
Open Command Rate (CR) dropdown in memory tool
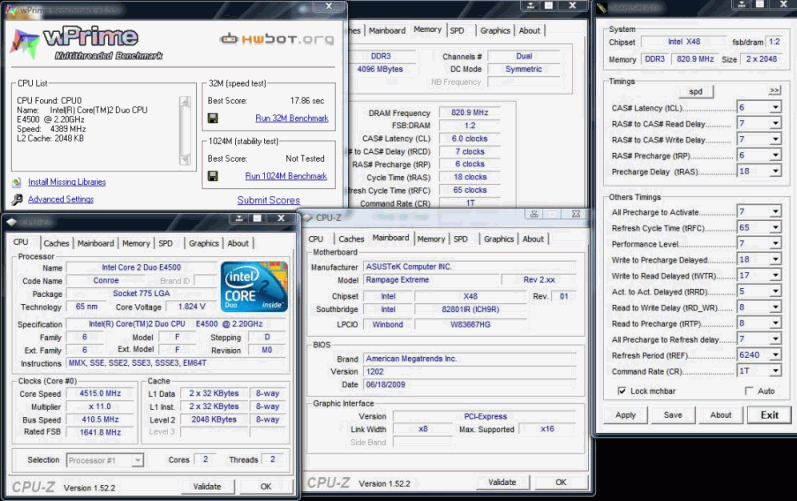point(775,370)
